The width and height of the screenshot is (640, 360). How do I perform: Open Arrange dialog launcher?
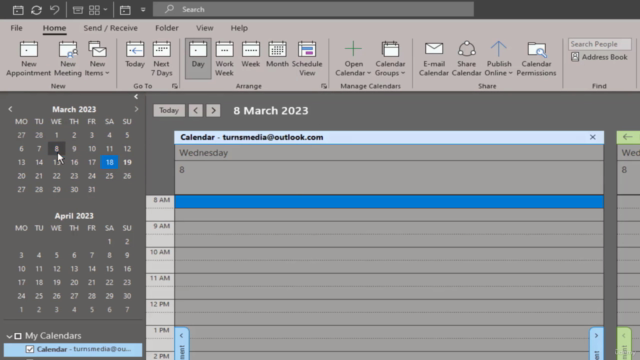[324, 86]
